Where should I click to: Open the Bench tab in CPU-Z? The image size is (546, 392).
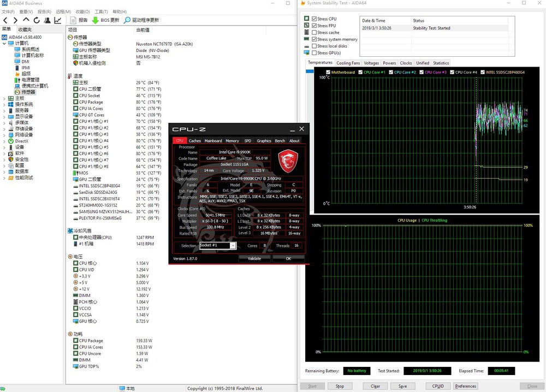click(x=280, y=141)
